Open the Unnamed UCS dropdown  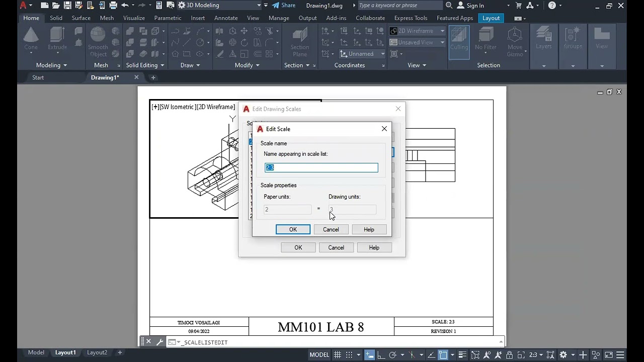click(382, 54)
